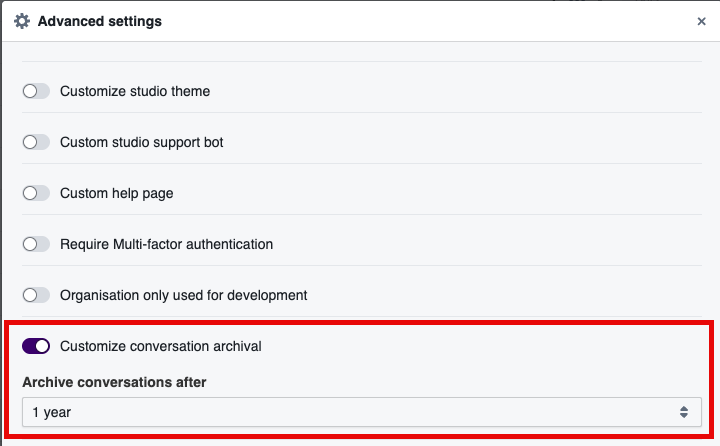
Task: Toggle the Custom help page switch
Action: pos(36,193)
